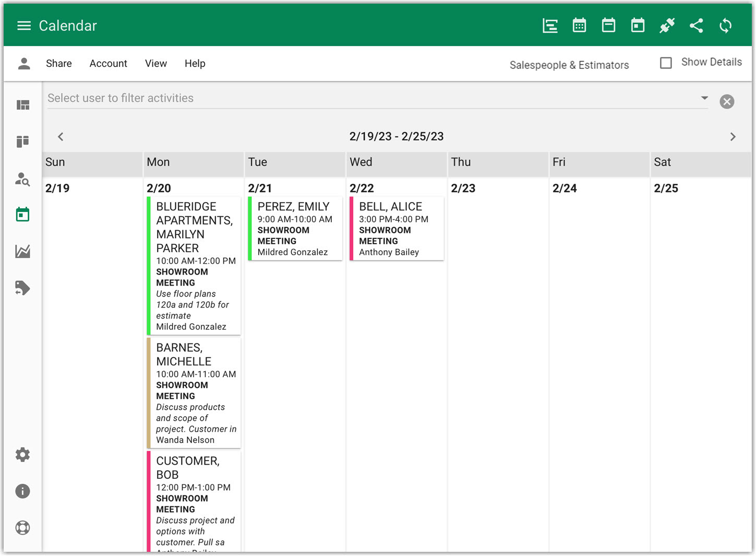Select the 2/22 date label

pyautogui.click(x=362, y=188)
